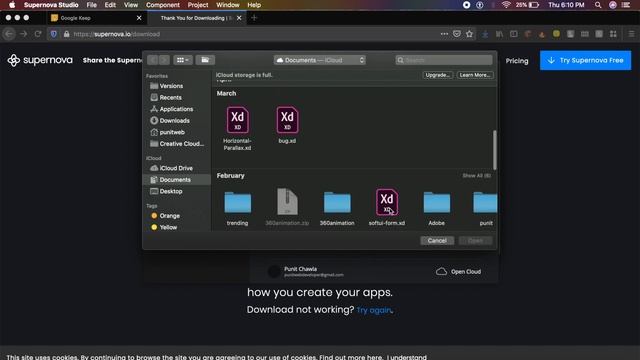Click the browser back button

pos(9,34)
